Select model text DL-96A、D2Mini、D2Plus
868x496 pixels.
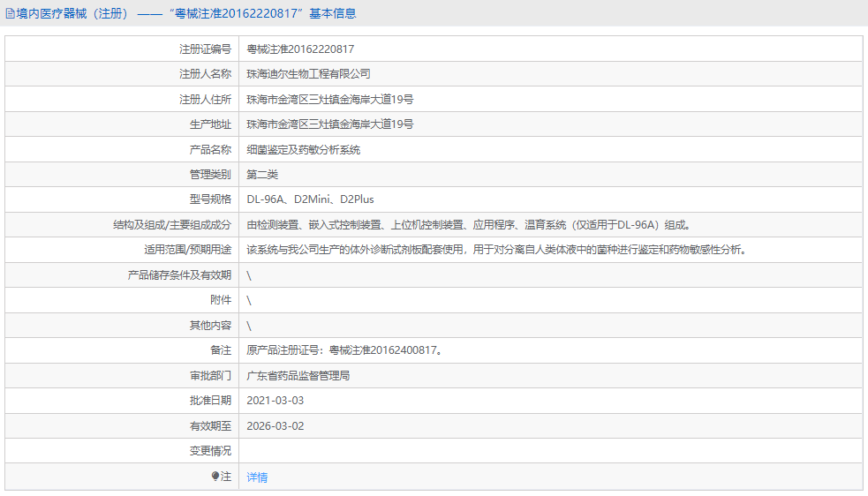click(310, 199)
